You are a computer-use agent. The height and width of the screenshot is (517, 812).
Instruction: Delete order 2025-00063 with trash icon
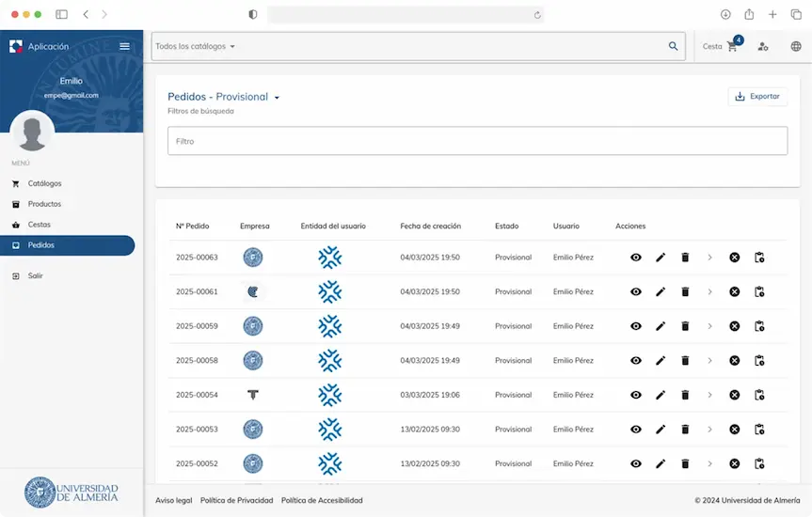[x=685, y=258]
